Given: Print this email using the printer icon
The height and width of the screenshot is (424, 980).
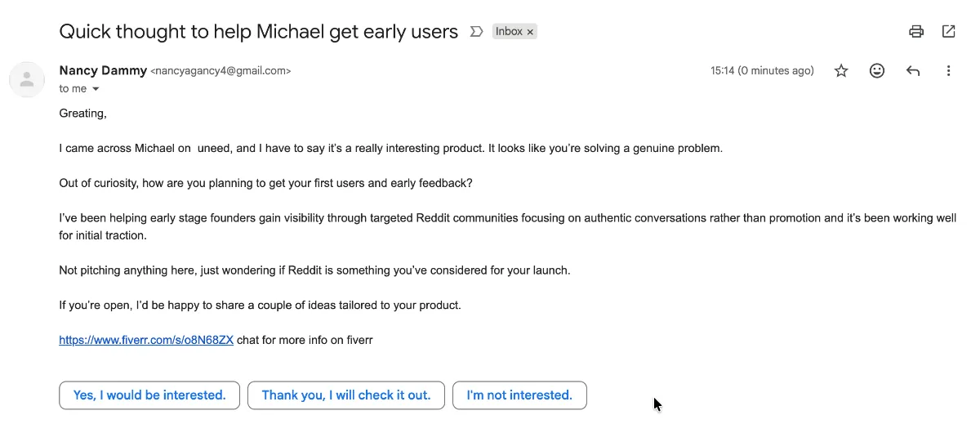Looking at the screenshot, I should tap(916, 32).
